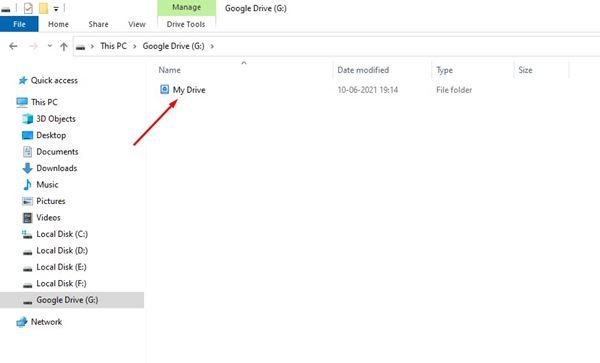Screen dimensions: 600x363
Task: Click the Videos film icon
Action: 28,218
